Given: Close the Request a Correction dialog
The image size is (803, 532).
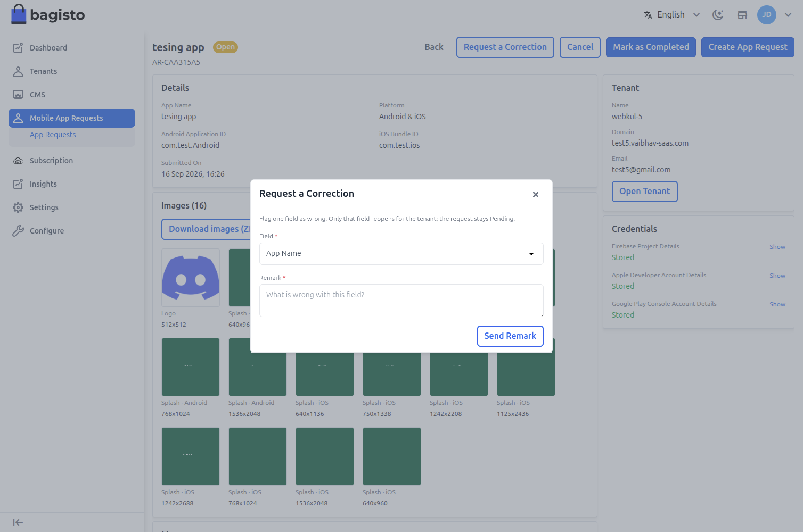Looking at the screenshot, I should 536,195.
